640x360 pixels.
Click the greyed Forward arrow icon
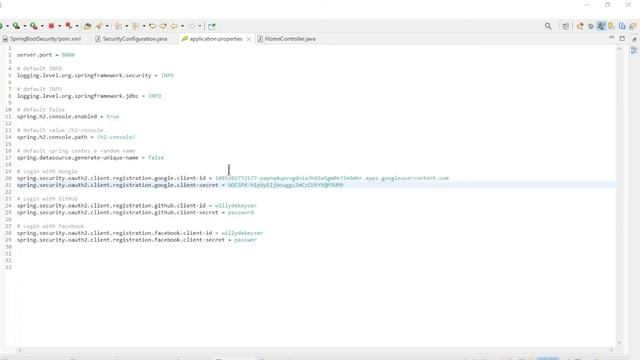(x=191, y=26)
